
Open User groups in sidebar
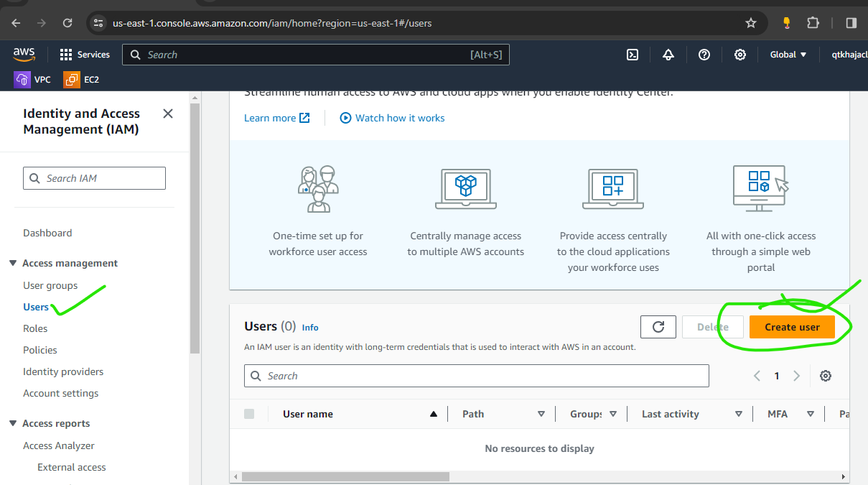pyautogui.click(x=50, y=285)
